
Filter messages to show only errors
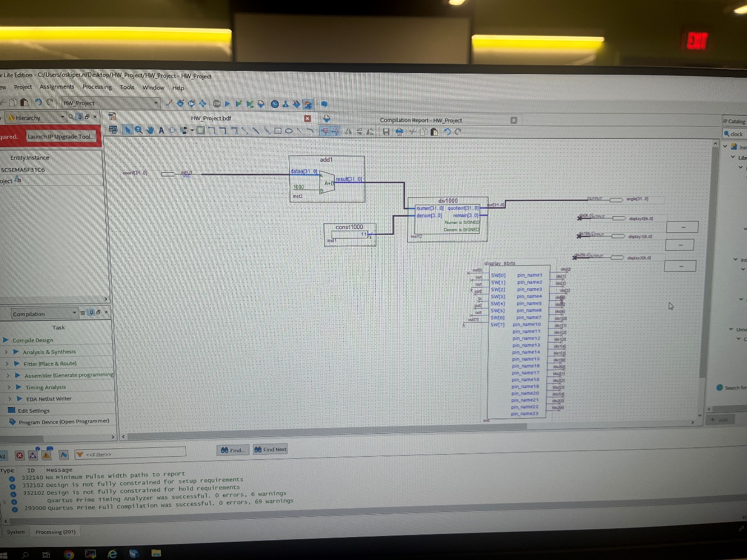20,456
